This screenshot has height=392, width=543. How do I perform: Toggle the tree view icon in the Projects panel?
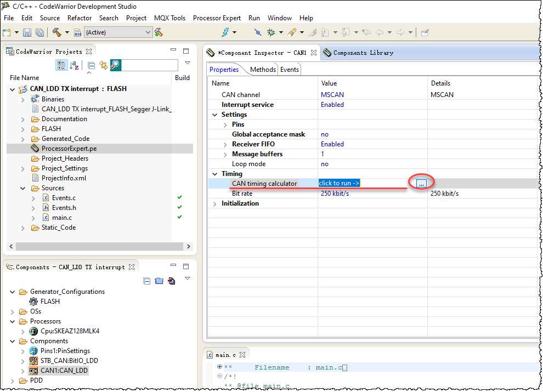click(61, 65)
